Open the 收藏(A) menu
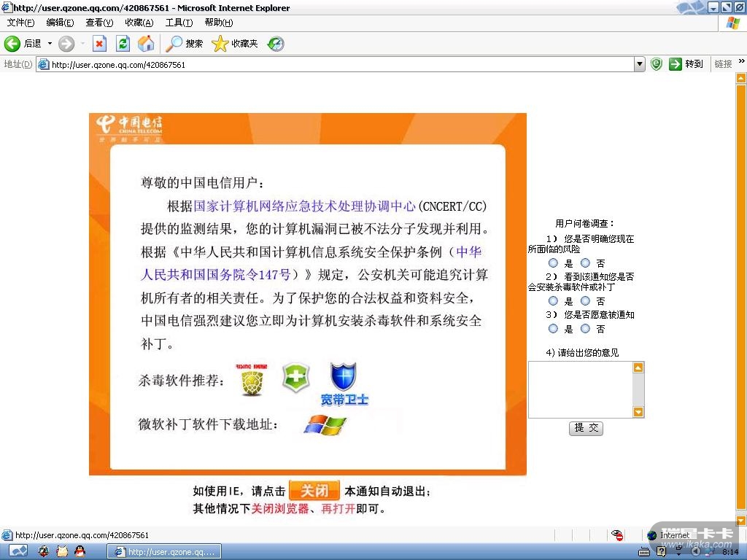The height and width of the screenshot is (560, 747). click(139, 23)
